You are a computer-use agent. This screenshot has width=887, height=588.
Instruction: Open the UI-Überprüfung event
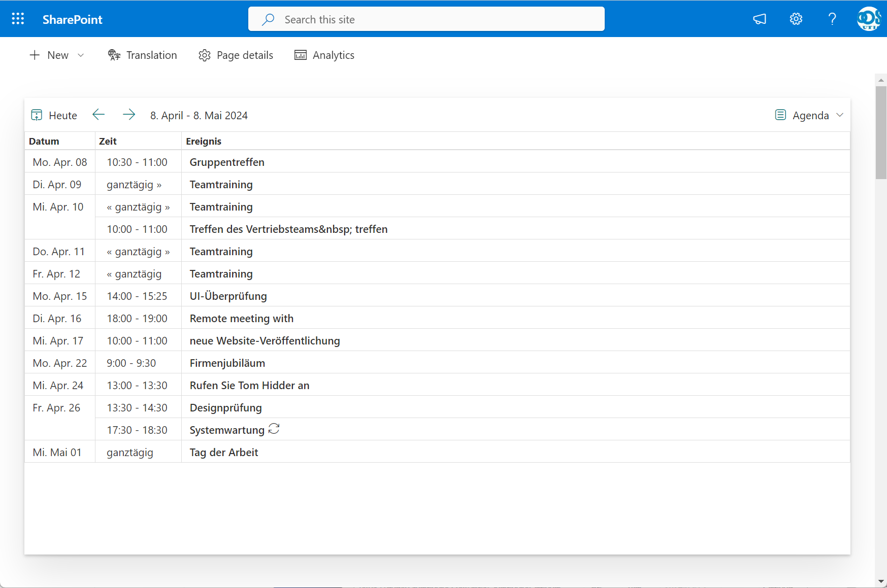(228, 296)
